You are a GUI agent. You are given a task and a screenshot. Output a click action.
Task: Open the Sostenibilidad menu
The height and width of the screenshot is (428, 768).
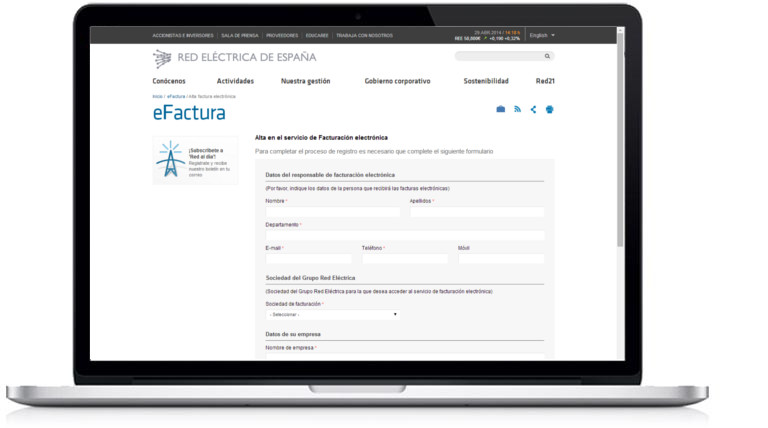[486, 81]
